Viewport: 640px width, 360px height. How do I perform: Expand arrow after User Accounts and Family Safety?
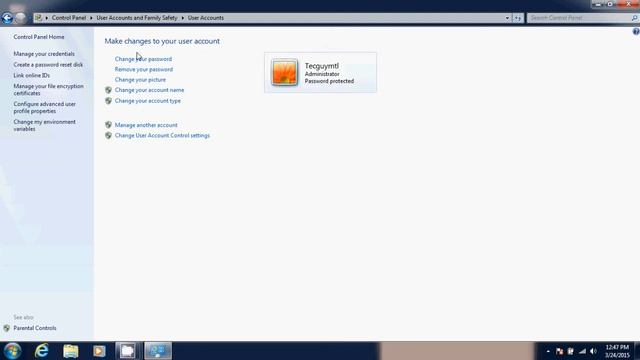click(x=182, y=18)
